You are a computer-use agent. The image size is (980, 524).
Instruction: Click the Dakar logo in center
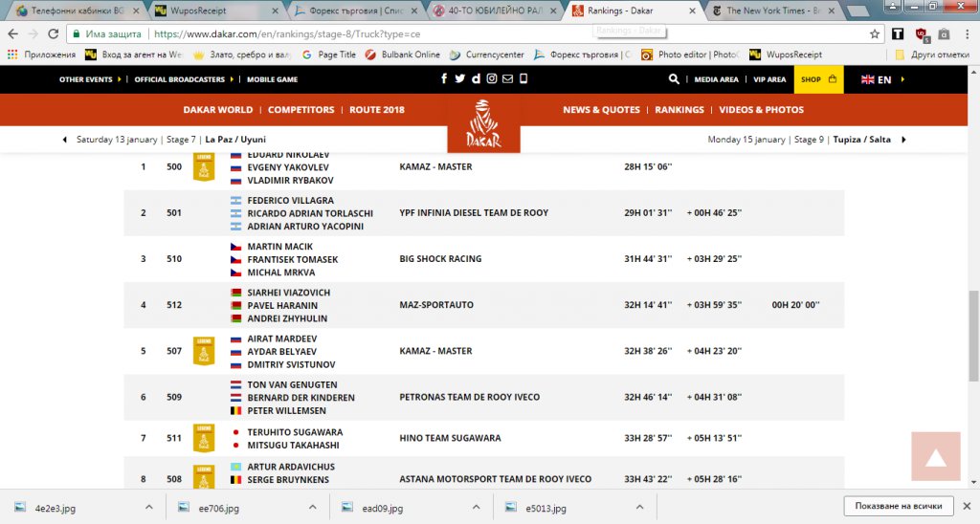[x=483, y=123]
